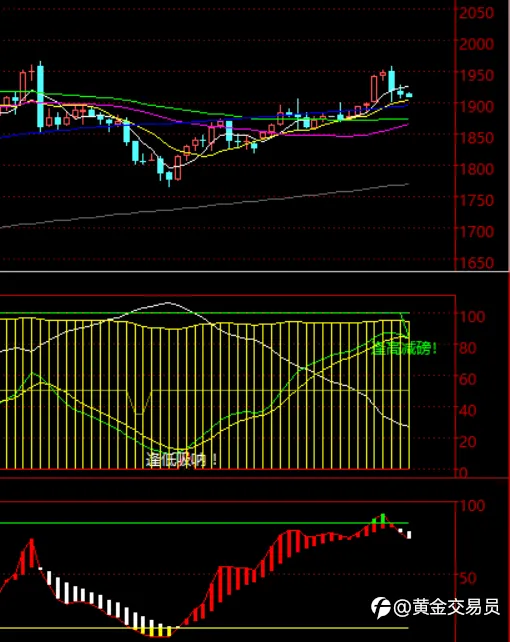Click the 2050 price axis label
Image resolution: width=510 pixels, height=642 pixels.
476,13
